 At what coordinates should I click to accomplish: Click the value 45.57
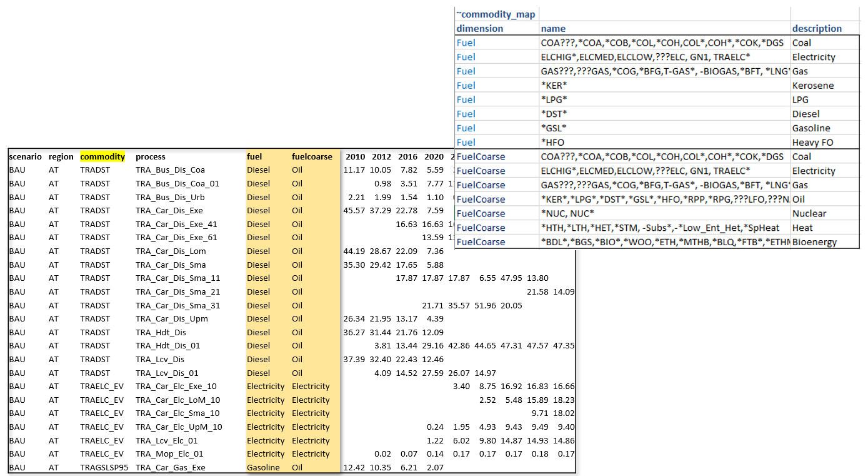[354, 210]
